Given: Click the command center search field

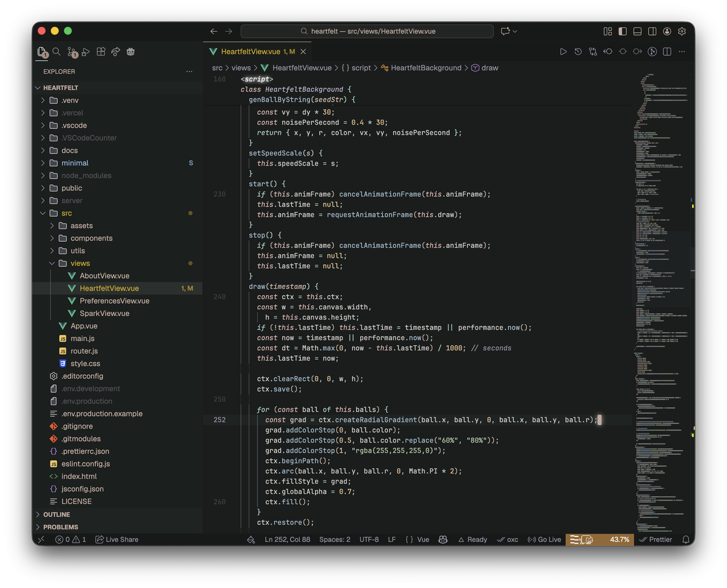Looking at the screenshot, I should [367, 31].
